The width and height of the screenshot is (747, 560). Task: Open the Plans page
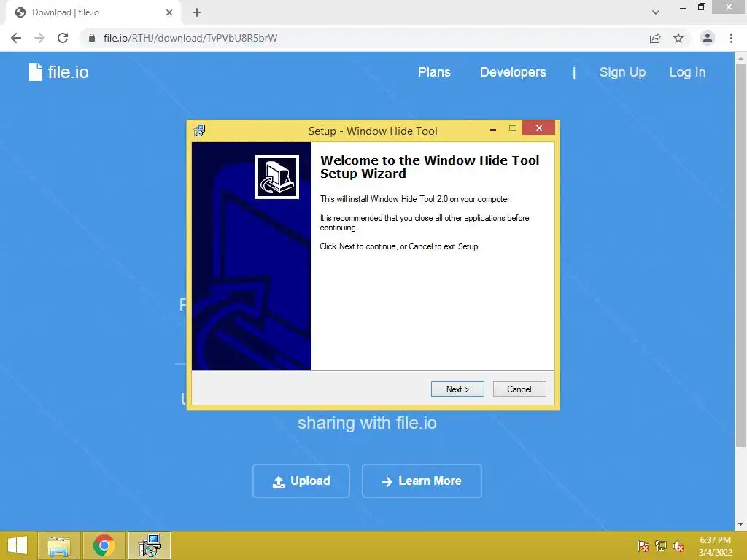[x=434, y=72]
